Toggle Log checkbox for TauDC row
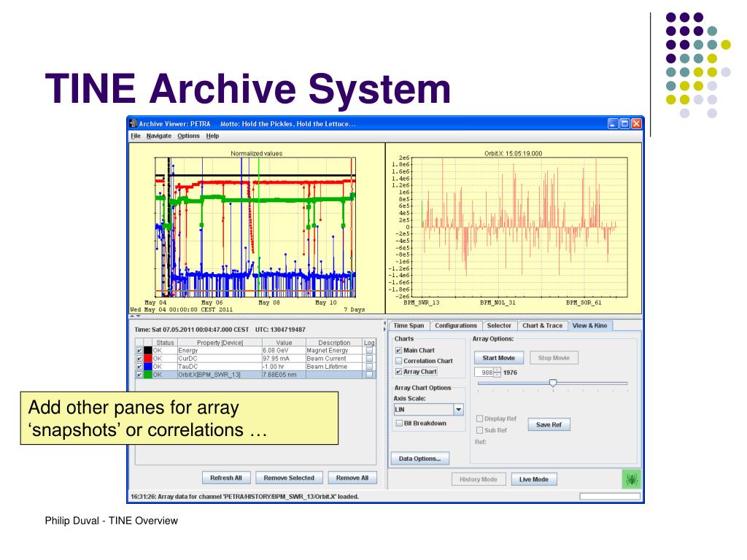 pos(369,367)
